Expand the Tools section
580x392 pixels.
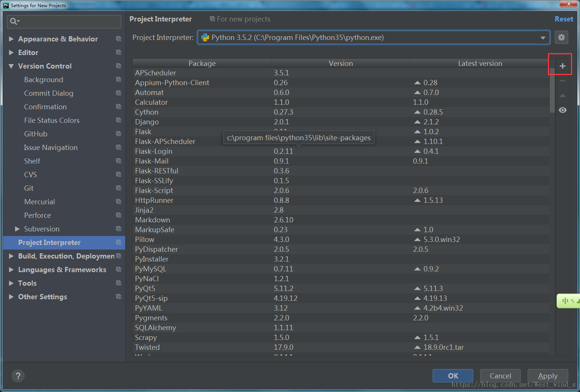coord(11,283)
